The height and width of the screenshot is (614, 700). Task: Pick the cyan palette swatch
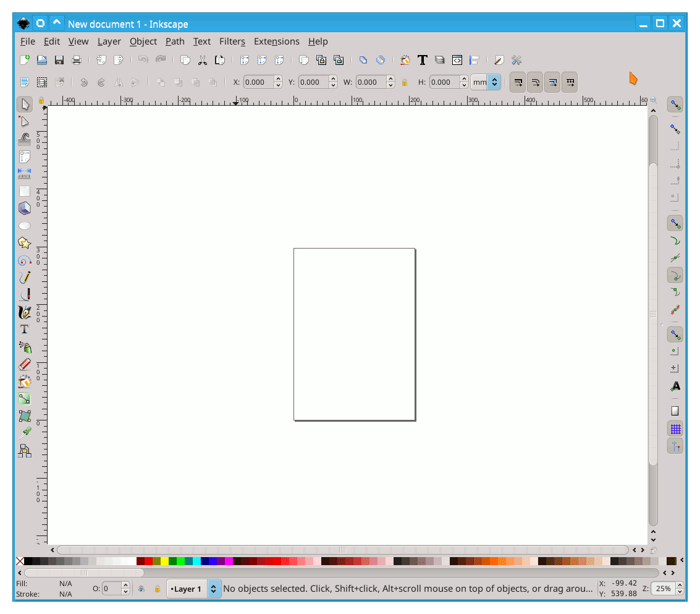(196, 561)
